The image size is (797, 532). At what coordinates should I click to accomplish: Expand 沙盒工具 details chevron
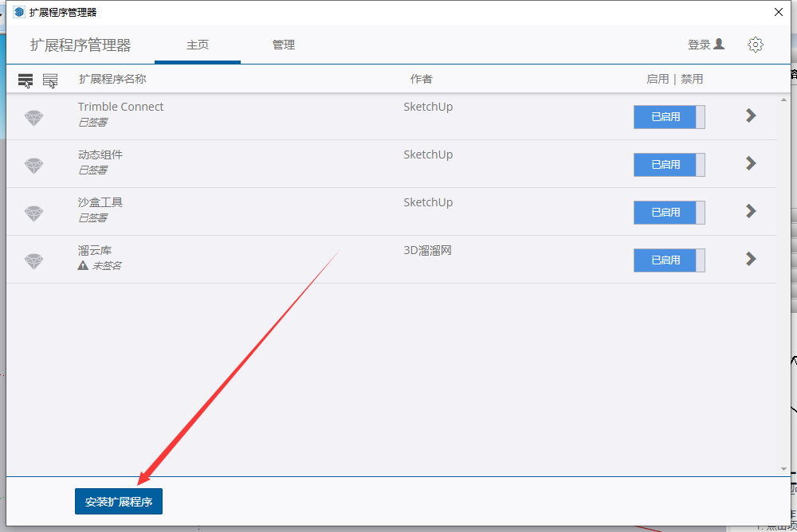point(751,211)
